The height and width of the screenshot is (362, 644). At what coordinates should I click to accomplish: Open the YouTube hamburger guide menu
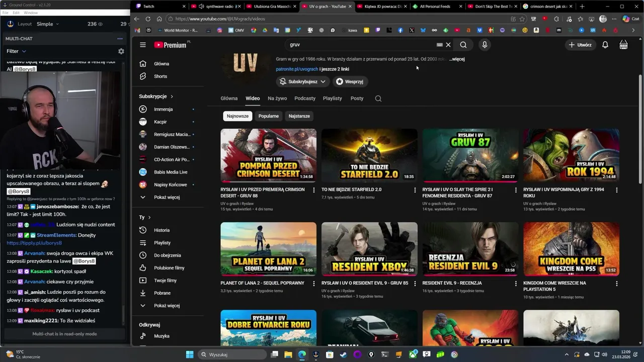coord(143,45)
